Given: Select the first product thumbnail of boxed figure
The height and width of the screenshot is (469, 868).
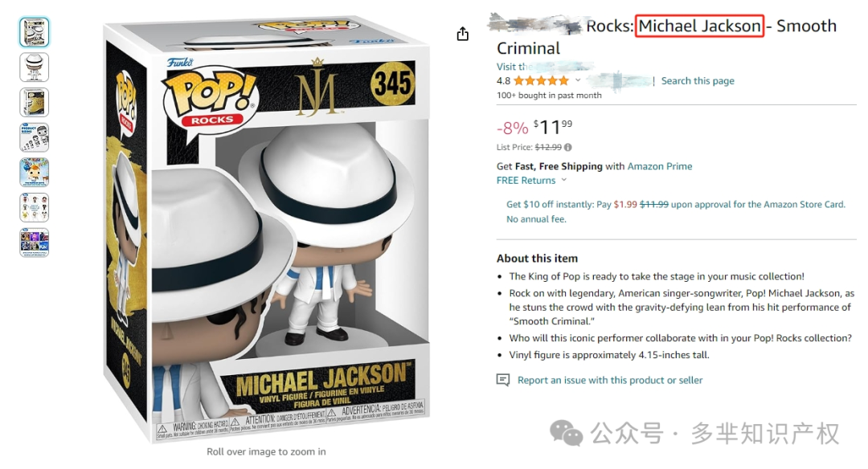Looking at the screenshot, I should coord(35,32).
